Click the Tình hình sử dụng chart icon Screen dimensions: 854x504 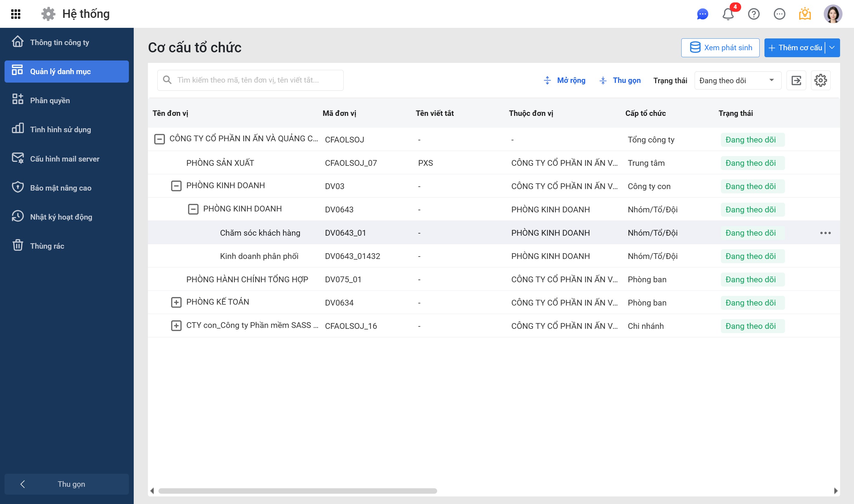point(18,128)
